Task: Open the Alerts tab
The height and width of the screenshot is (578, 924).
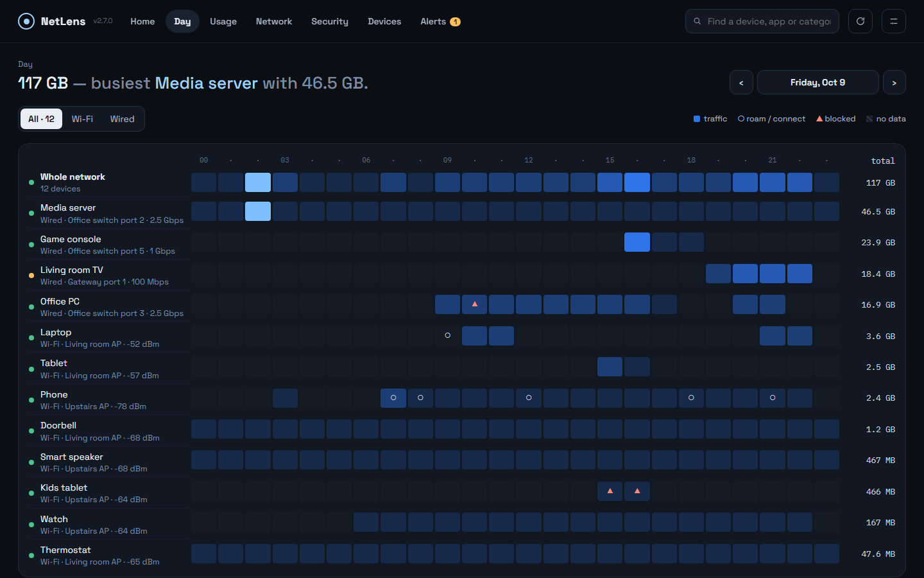Action: point(440,21)
